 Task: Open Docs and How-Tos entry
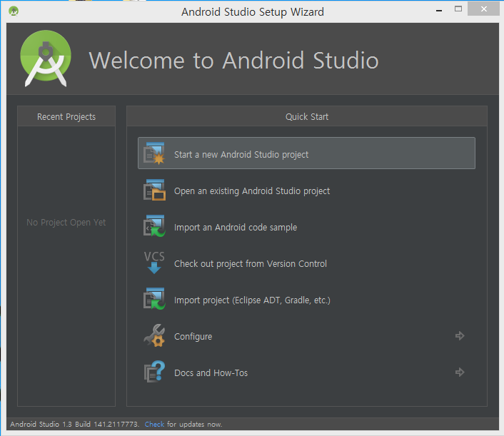(306, 372)
